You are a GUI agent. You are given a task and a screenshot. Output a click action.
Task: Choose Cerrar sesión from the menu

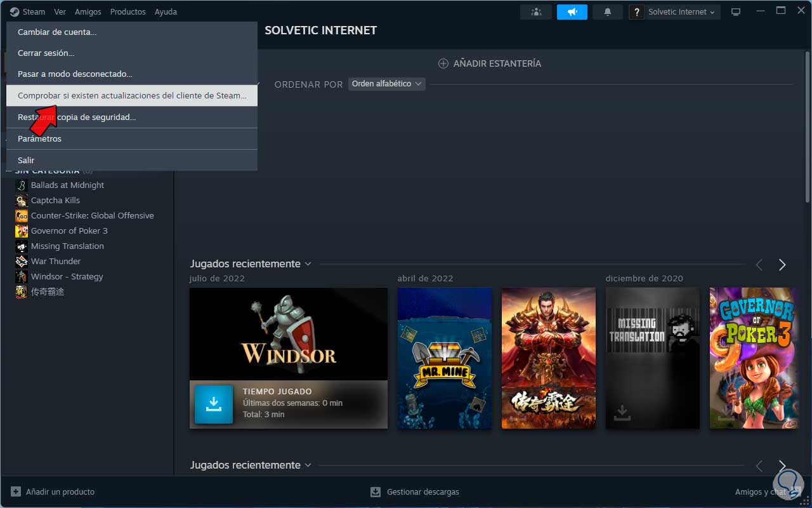(x=132, y=53)
